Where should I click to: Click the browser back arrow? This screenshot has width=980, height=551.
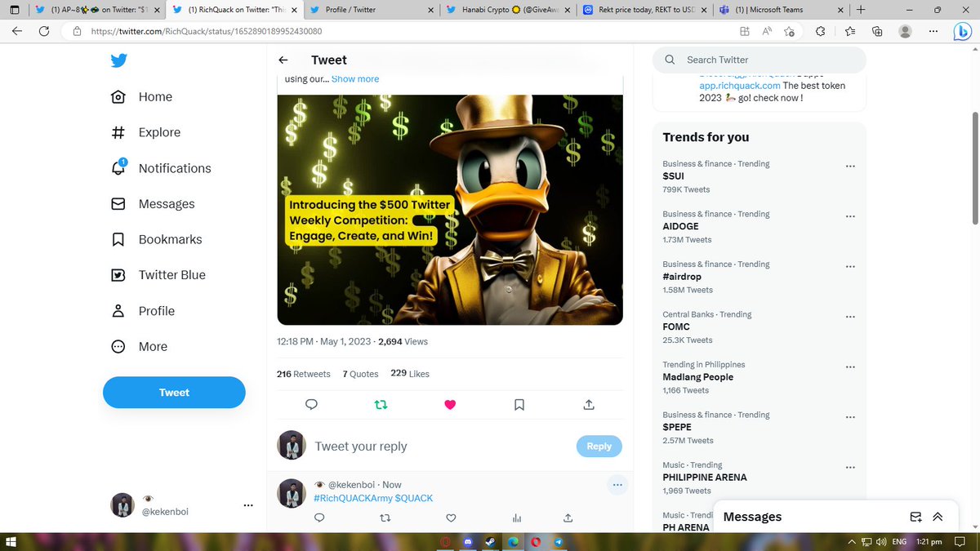17,31
